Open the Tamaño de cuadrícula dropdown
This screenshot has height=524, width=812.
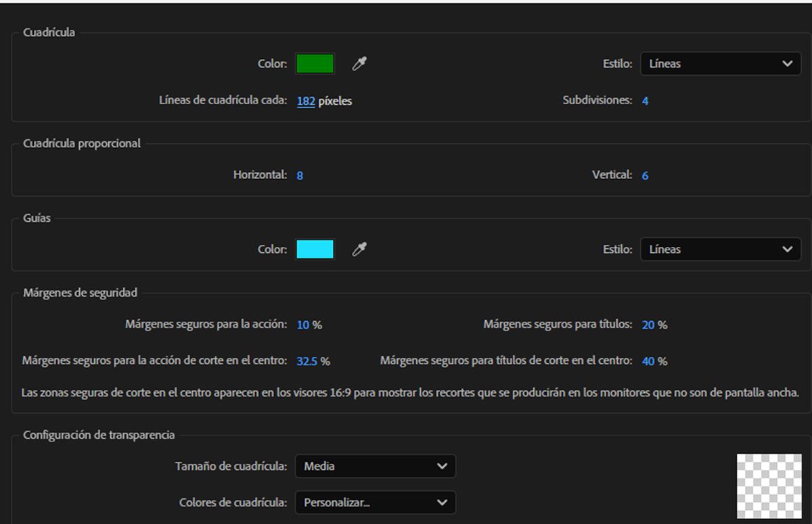tap(375, 466)
